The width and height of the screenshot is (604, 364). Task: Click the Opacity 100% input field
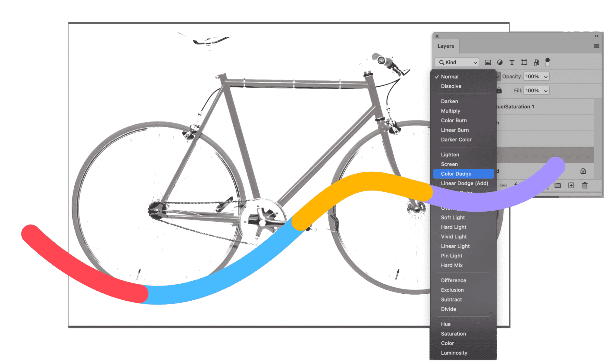(x=533, y=77)
